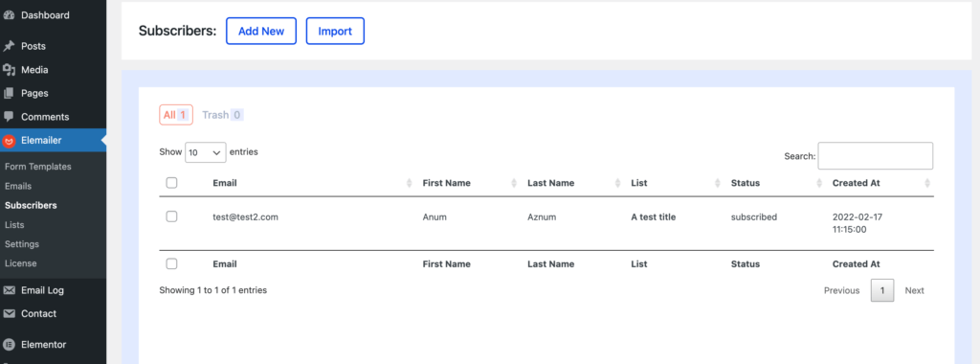980x364 pixels.
Task: Click last name Aznum cell
Action: coord(542,217)
